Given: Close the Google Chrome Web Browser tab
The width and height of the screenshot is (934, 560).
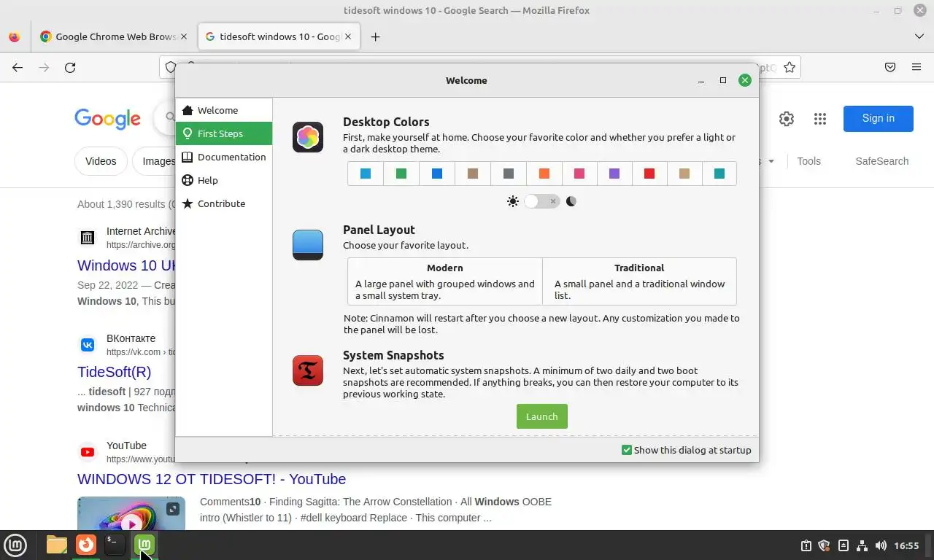Looking at the screenshot, I should coord(184,36).
